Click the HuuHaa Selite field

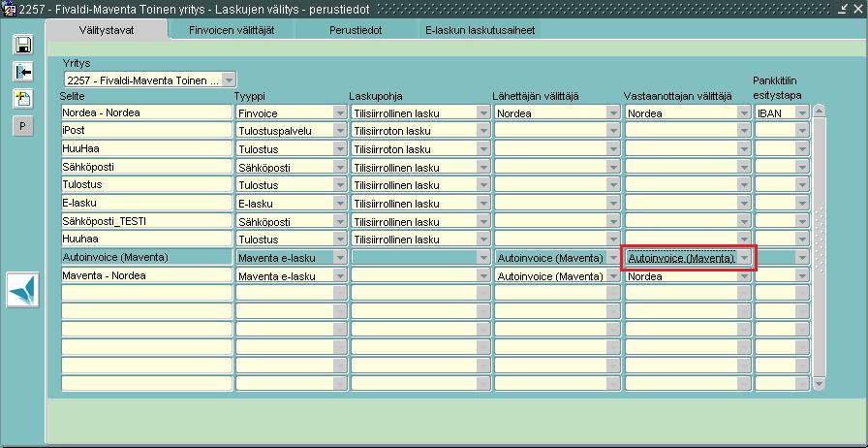(146, 149)
